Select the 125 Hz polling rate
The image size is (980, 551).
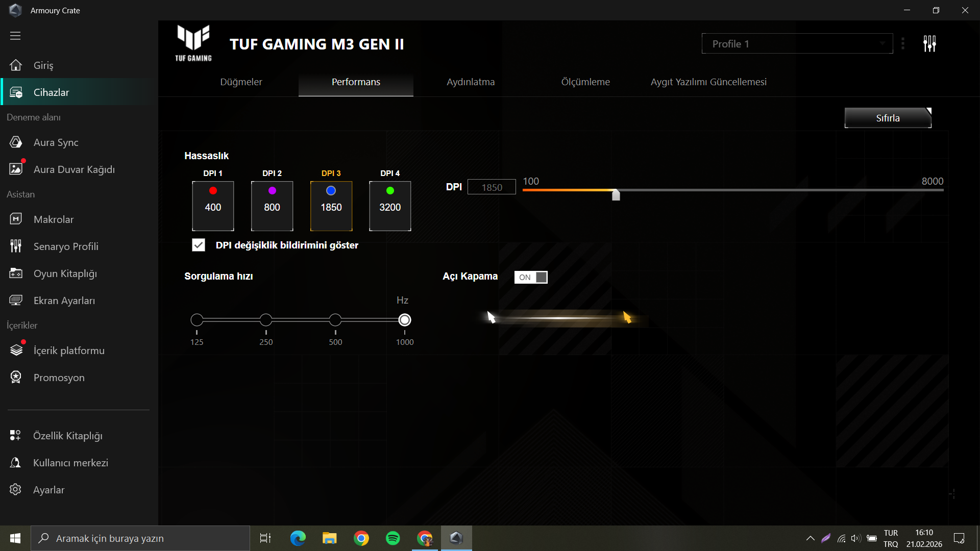tap(197, 320)
